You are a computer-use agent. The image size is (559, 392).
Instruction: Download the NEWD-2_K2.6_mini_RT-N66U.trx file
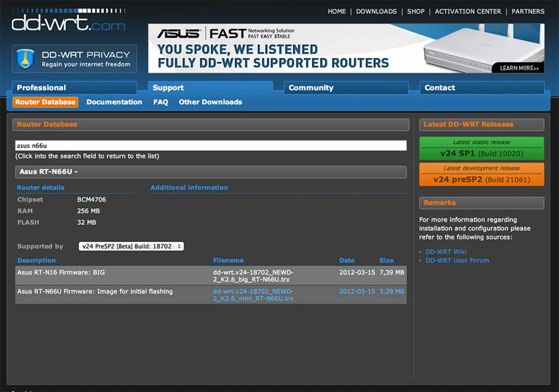[253, 295]
